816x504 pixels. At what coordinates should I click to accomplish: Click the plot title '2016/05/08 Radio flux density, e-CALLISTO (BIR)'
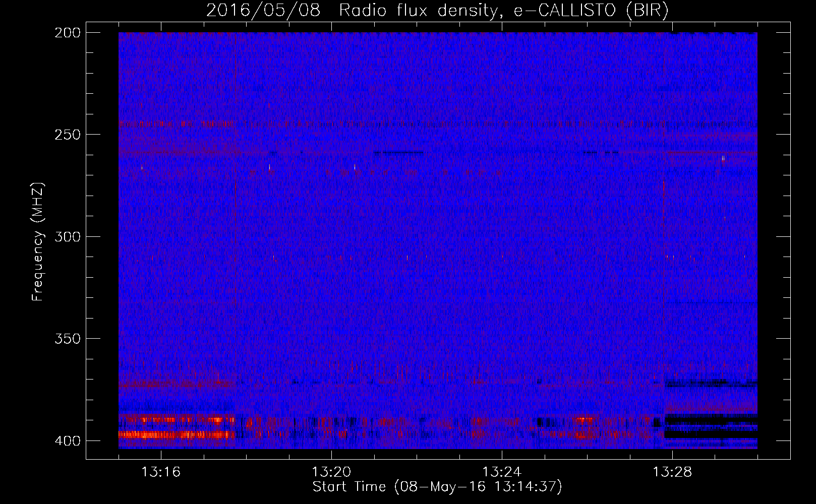[x=437, y=10]
